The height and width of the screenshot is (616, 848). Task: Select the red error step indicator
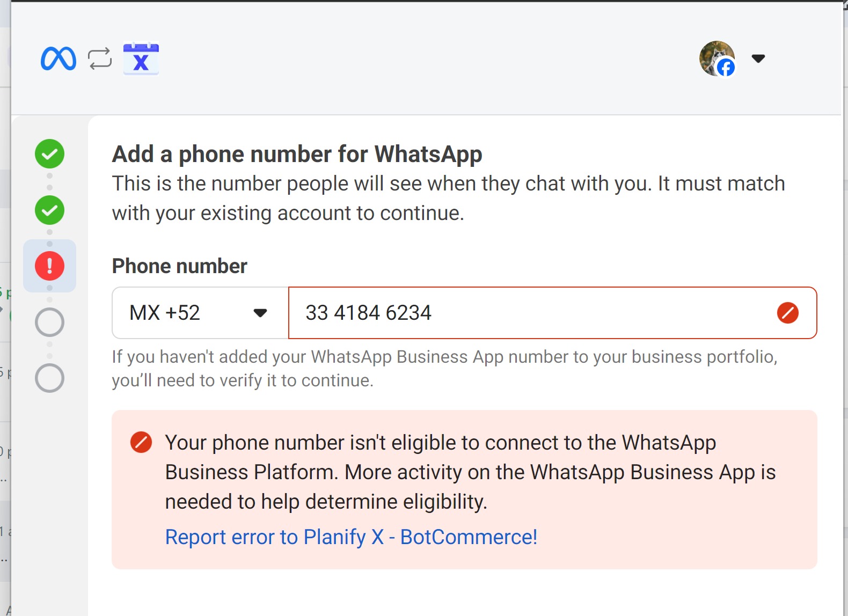click(x=49, y=266)
